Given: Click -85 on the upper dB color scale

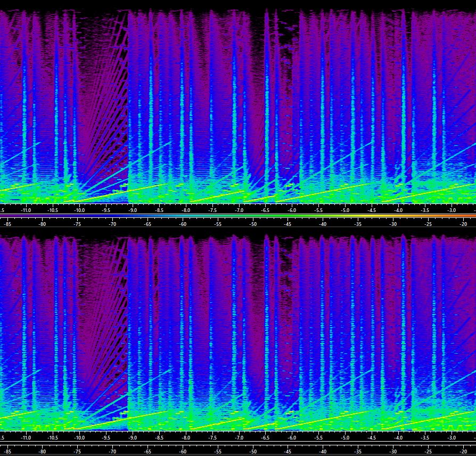Looking at the screenshot, I should pyautogui.click(x=7, y=224).
